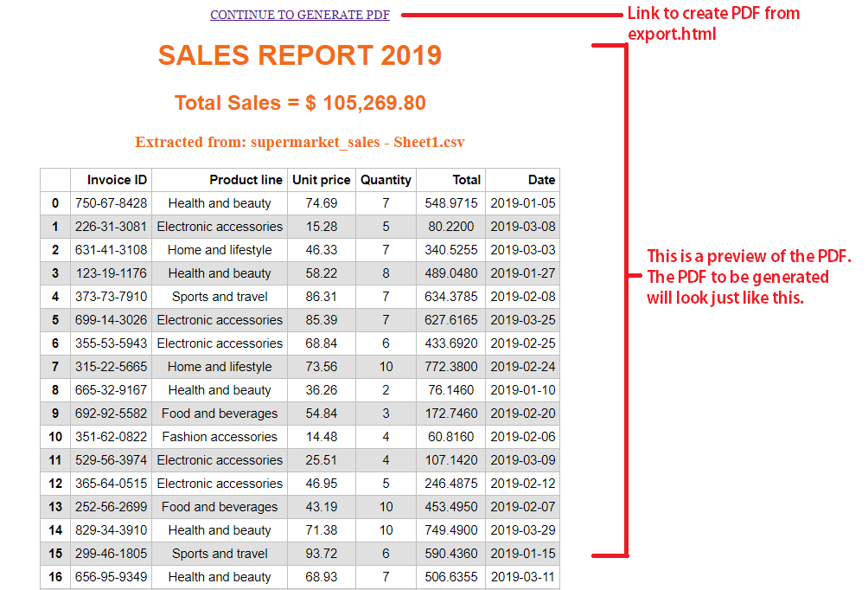
Task: Select the Home and lifestyle cell in row 2
Action: [220, 250]
